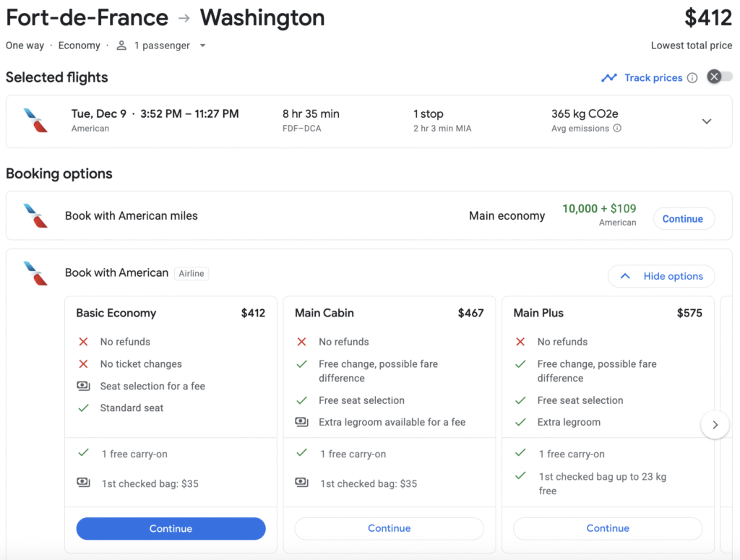Continue with Main Cabin fare
Screen dimensions: 740x560
389,528
